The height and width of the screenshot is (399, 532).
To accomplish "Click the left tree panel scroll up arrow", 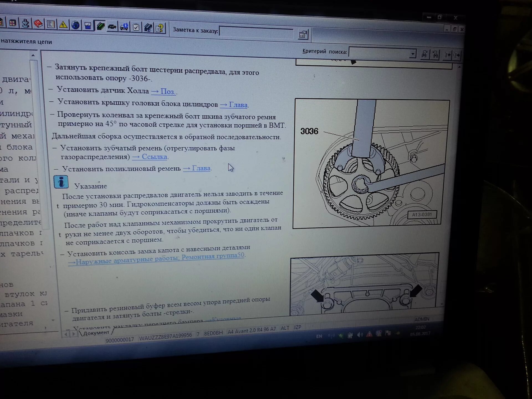I will coord(33,55).
